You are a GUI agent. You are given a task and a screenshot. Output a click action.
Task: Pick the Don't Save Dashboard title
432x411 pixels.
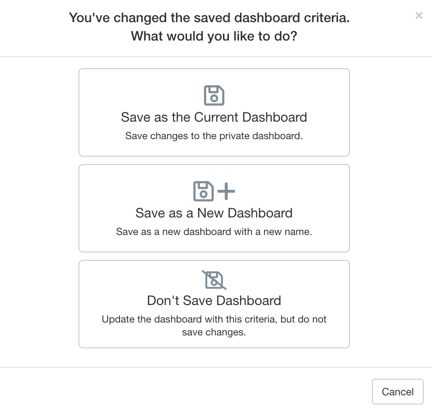pyautogui.click(x=214, y=301)
